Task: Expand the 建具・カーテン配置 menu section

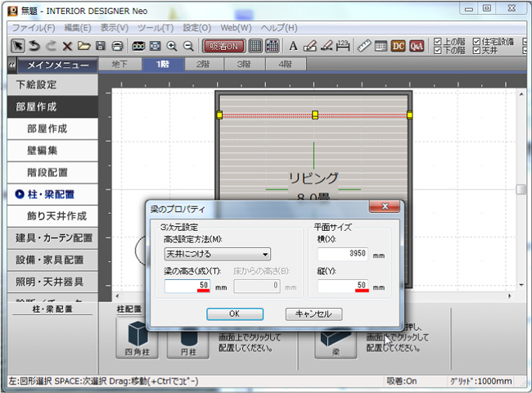Action: pyautogui.click(x=54, y=238)
